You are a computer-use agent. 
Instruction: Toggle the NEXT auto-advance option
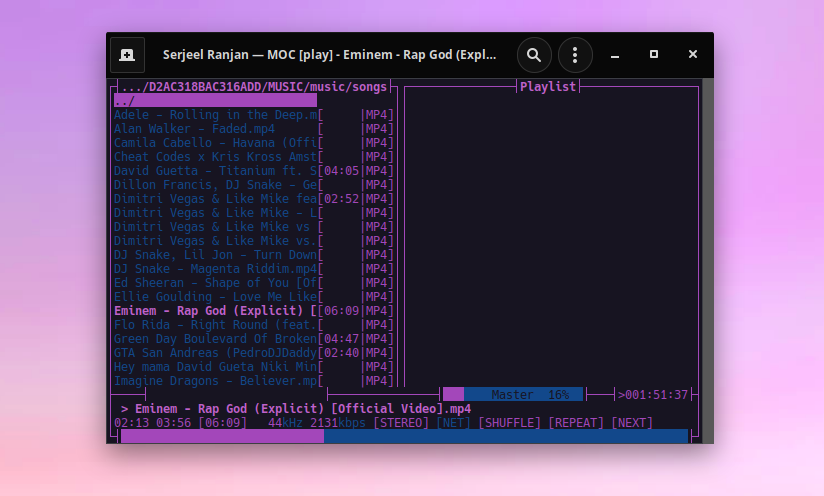coord(632,423)
